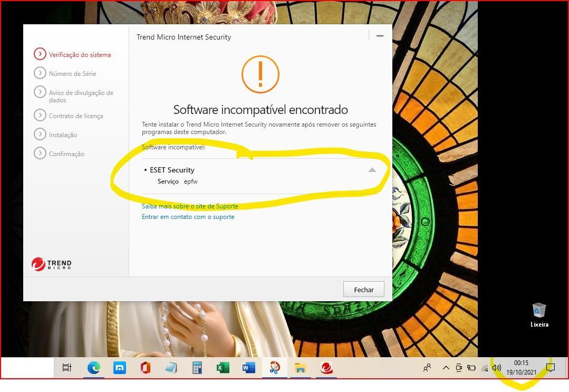Show hidden system tray icons
569x392 pixels.
tap(446, 368)
